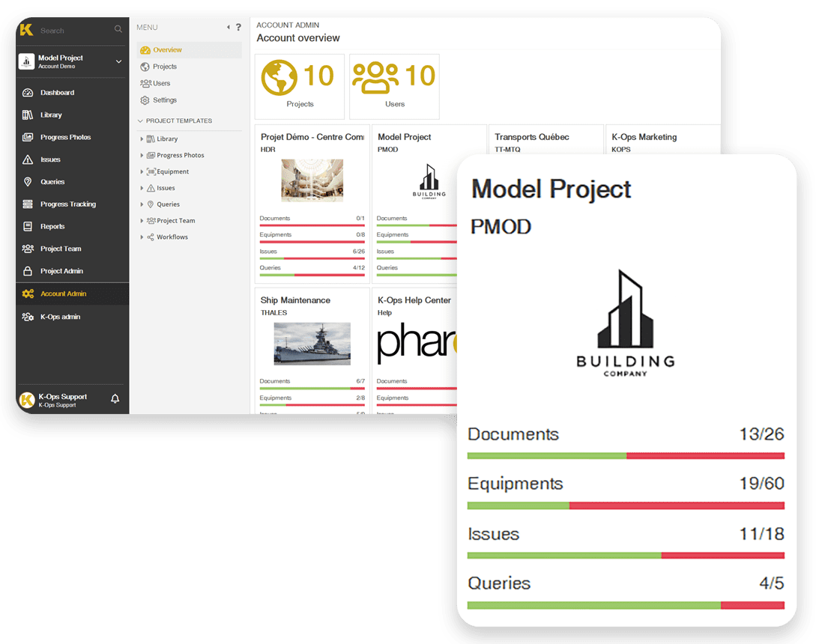Open Reports icon in sidebar

pos(28,226)
